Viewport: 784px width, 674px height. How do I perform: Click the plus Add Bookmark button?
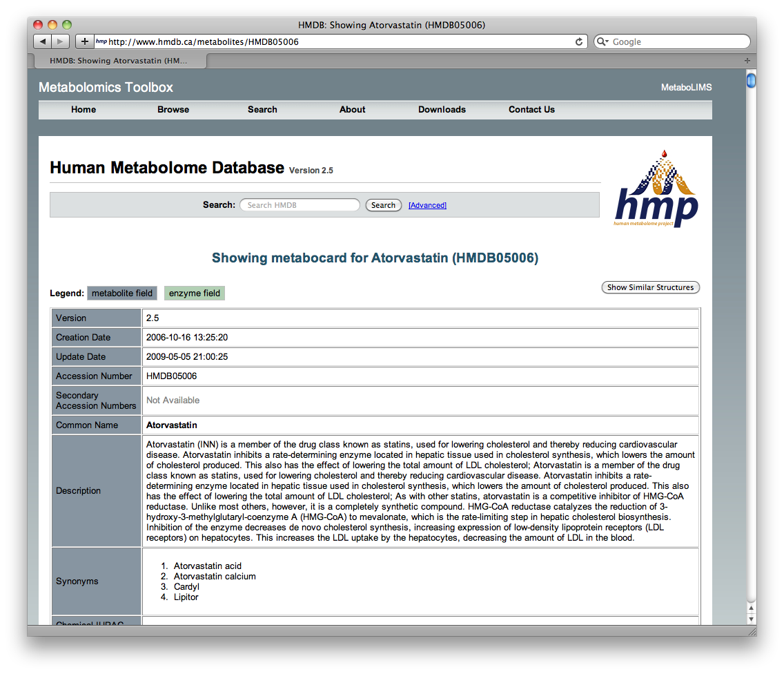pyautogui.click(x=84, y=41)
